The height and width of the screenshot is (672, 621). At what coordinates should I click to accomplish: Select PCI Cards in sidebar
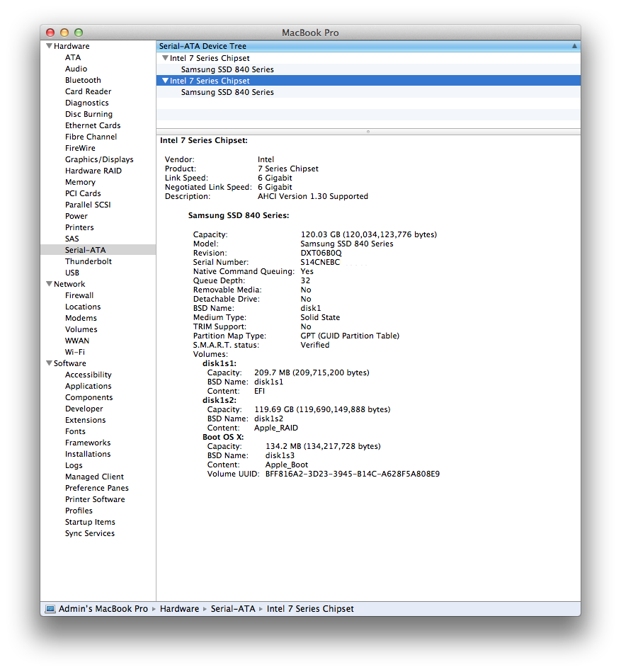[83, 193]
